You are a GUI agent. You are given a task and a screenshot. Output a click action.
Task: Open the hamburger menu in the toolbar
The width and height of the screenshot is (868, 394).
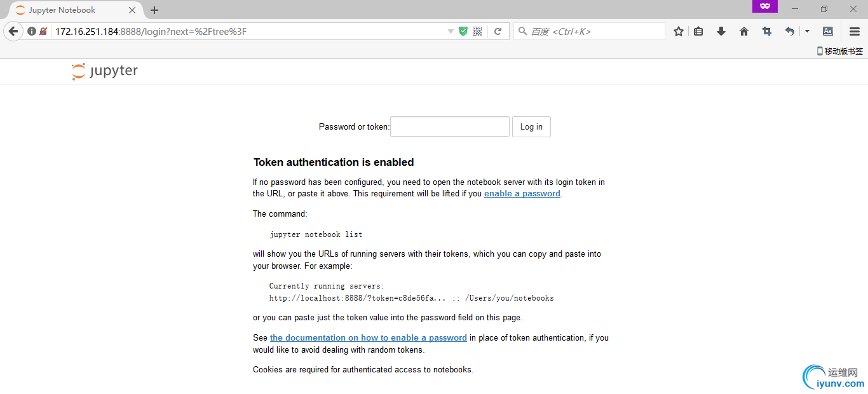click(x=855, y=31)
